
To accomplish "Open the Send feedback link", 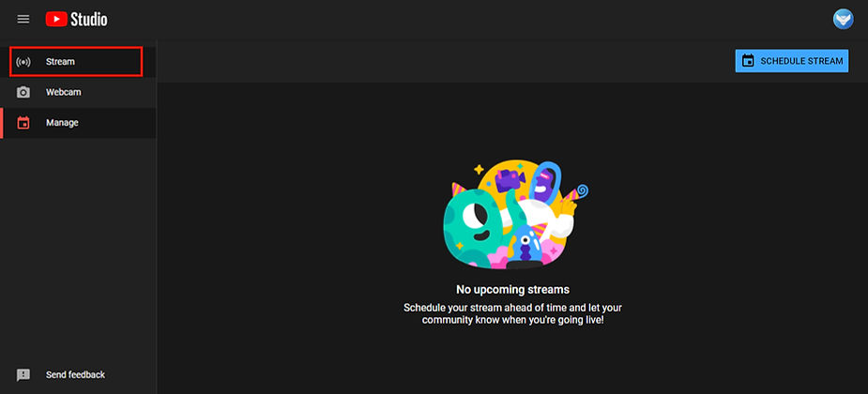I will click(x=75, y=374).
